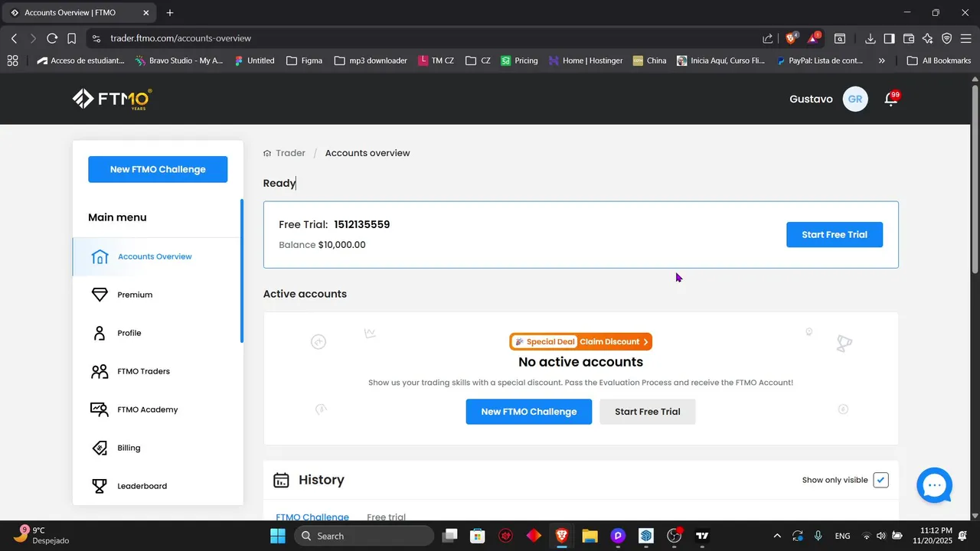Viewport: 980px width, 551px height.
Task: Show hidden system tray icons
Action: pos(777,536)
